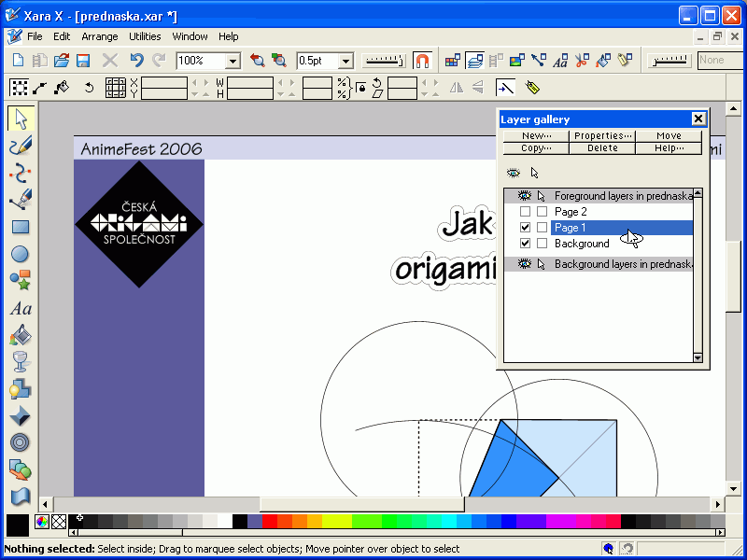The height and width of the screenshot is (560, 747).
Task: Toggle magnetic snap with the magnet button
Action: 423,61
